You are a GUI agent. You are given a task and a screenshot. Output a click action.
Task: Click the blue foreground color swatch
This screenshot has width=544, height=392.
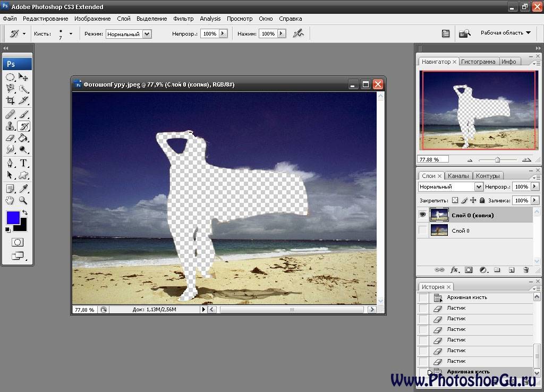click(13, 217)
